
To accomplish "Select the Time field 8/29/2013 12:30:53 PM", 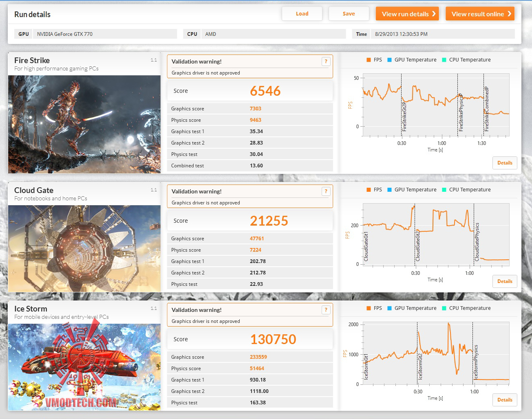I will click(x=443, y=34).
